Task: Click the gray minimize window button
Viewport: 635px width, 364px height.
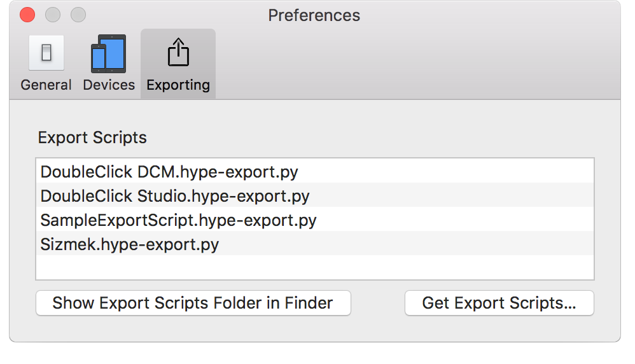Action: [53, 15]
